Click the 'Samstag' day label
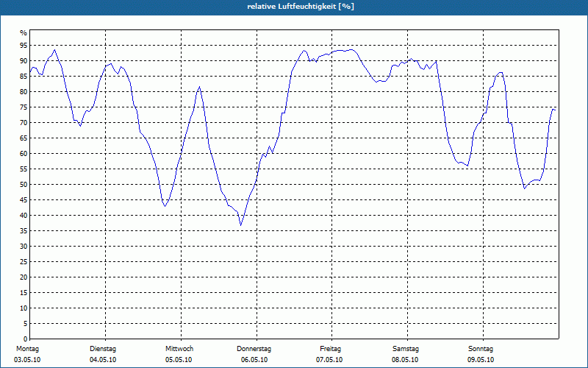This screenshot has height=368, width=588. pos(406,349)
